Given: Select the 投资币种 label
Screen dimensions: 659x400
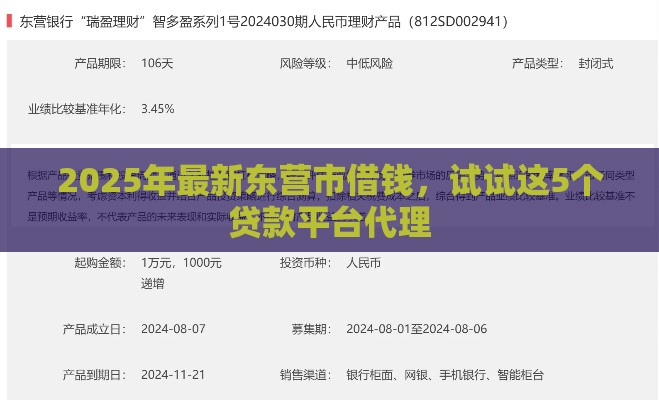Looking at the screenshot, I should point(306,263).
